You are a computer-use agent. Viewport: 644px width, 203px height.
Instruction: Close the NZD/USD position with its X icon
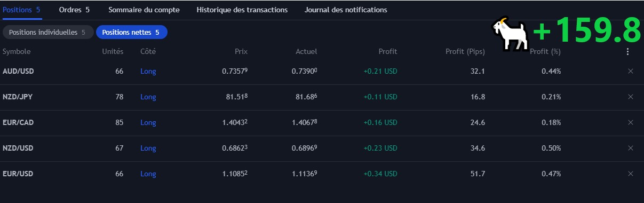click(631, 148)
